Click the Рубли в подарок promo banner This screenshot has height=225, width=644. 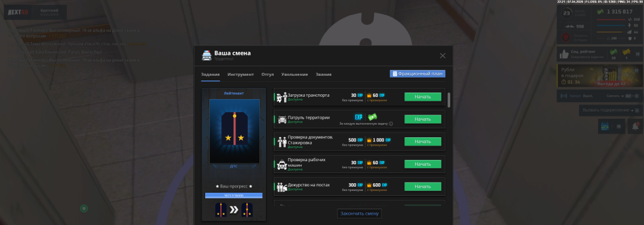tap(600, 76)
